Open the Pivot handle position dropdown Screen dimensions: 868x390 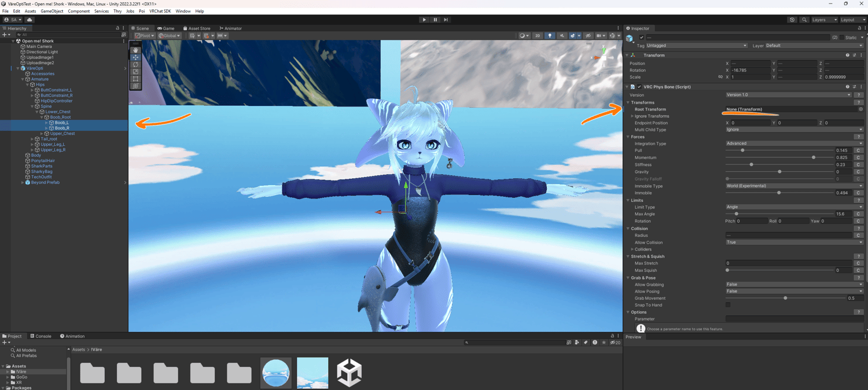click(144, 36)
